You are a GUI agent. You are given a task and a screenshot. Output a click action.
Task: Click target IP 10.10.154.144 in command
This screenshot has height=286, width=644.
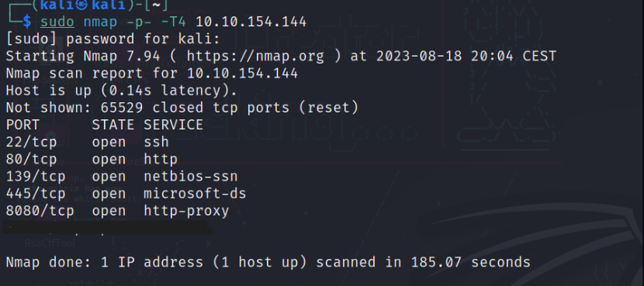251,22
